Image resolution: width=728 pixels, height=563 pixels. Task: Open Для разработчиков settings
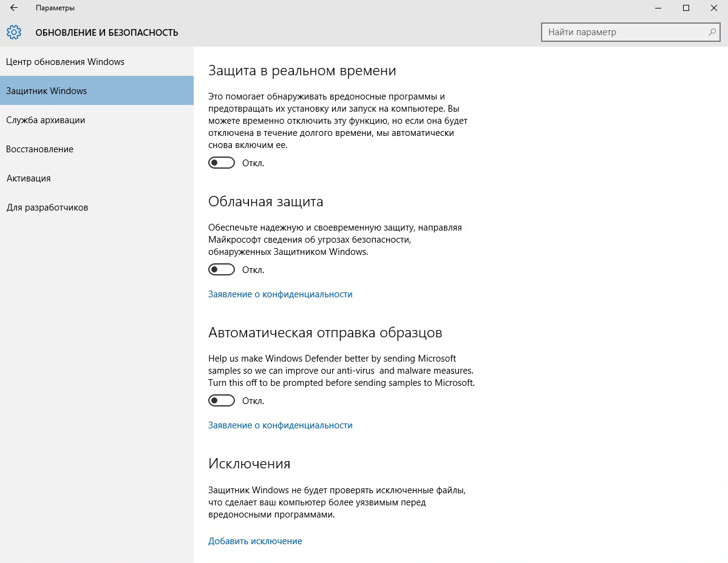click(47, 207)
